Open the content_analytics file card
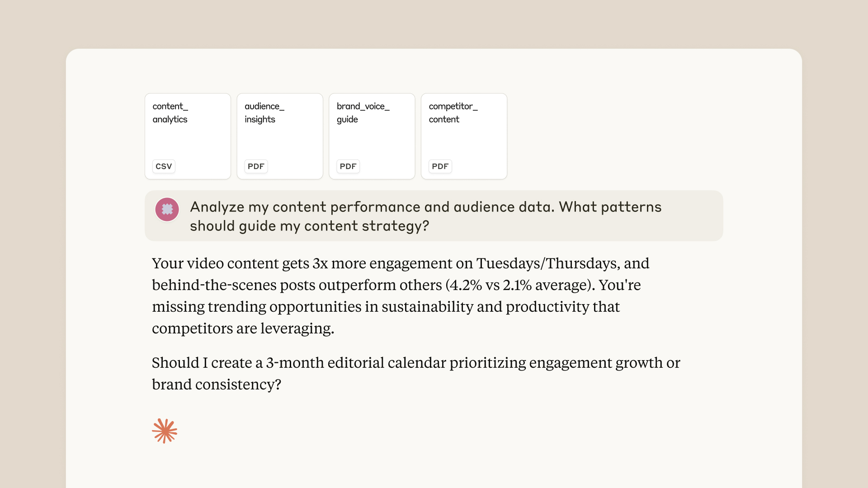868x488 pixels. click(x=188, y=136)
